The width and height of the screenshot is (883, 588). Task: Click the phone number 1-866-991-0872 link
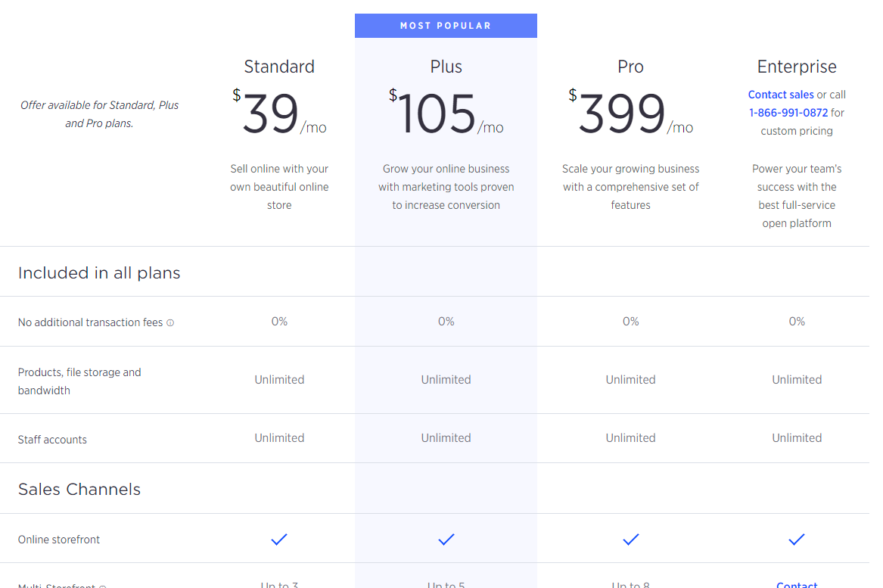[788, 113]
